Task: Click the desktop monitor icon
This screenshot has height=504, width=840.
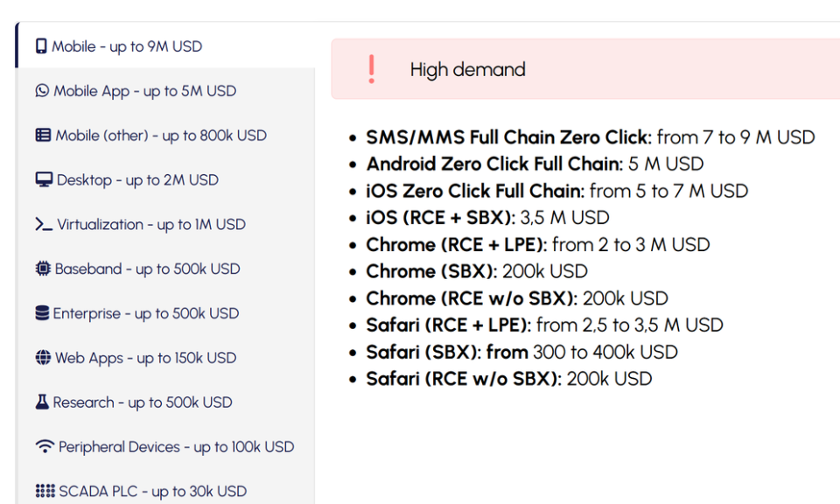Action: click(44, 180)
